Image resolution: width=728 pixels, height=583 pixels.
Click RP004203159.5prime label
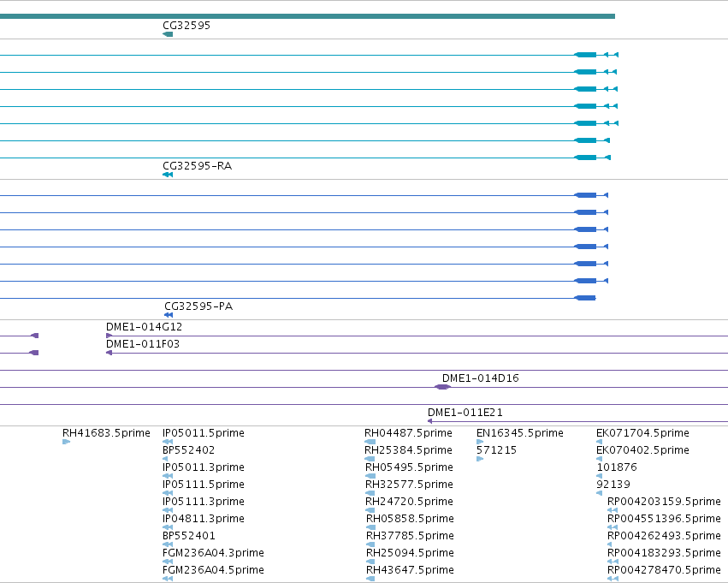coord(664,502)
